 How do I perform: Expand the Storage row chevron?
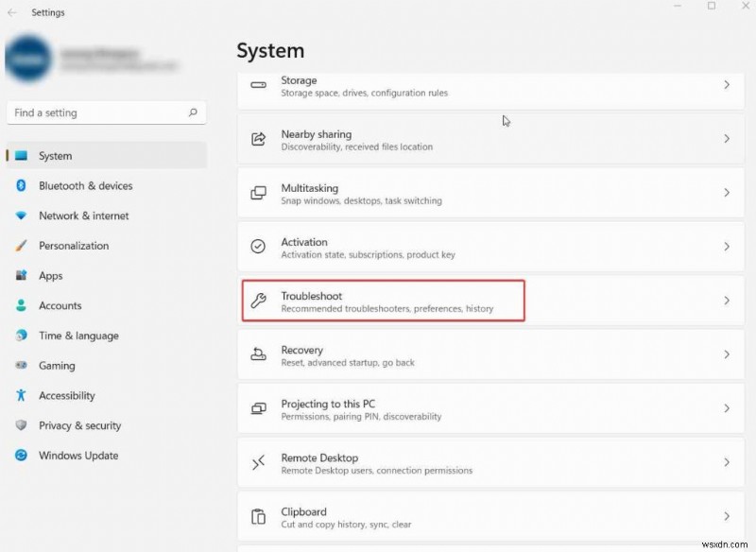click(x=727, y=86)
